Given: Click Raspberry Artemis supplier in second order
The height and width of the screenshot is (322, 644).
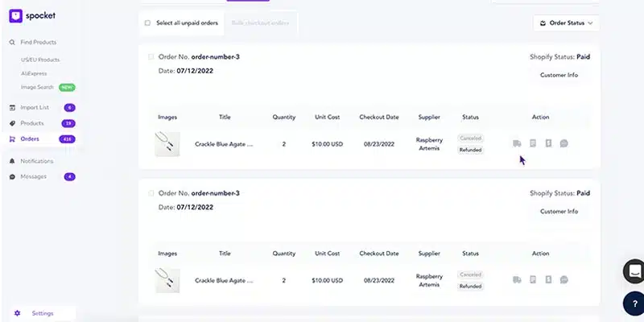Looking at the screenshot, I should tap(429, 280).
